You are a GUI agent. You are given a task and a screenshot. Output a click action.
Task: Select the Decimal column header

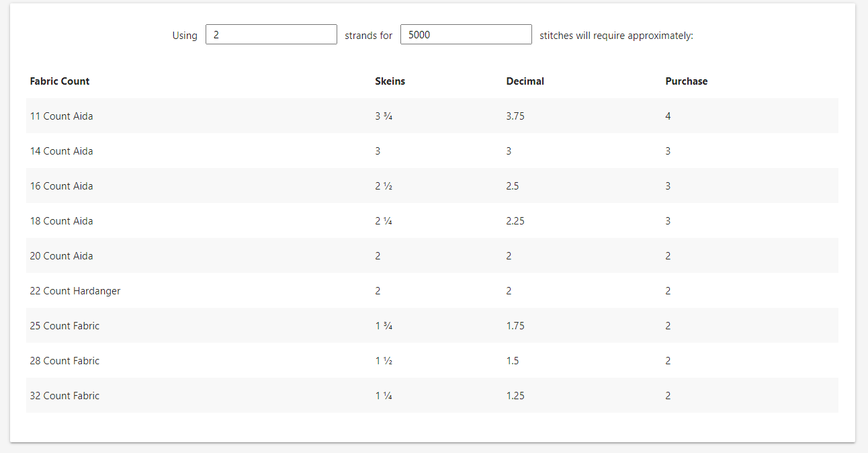525,81
